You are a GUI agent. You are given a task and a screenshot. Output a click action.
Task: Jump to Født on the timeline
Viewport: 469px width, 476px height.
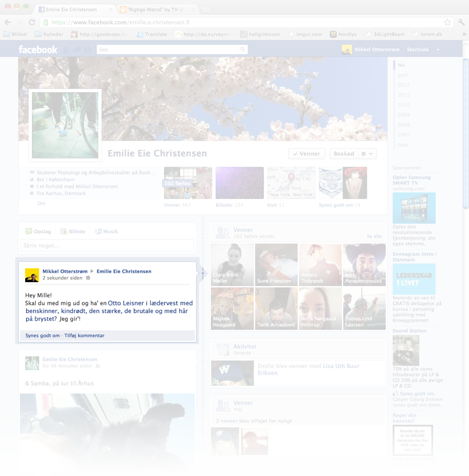(x=403, y=145)
